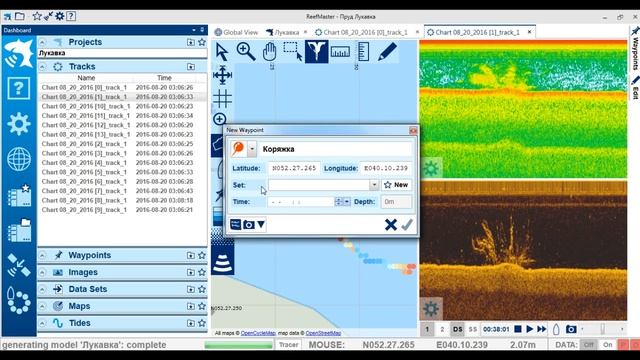Toggle the map grid icon
640x360 pixels.
(222, 98)
